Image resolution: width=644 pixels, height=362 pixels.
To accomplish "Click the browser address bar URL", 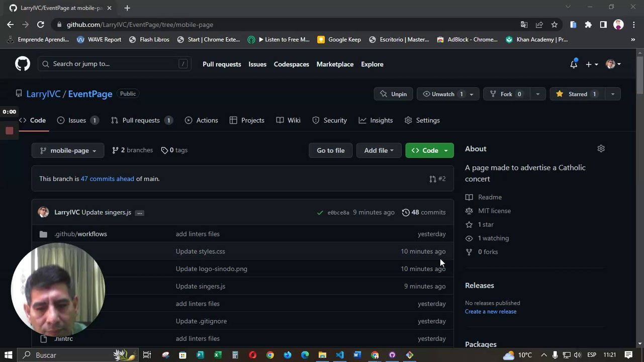I will tap(140, 25).
